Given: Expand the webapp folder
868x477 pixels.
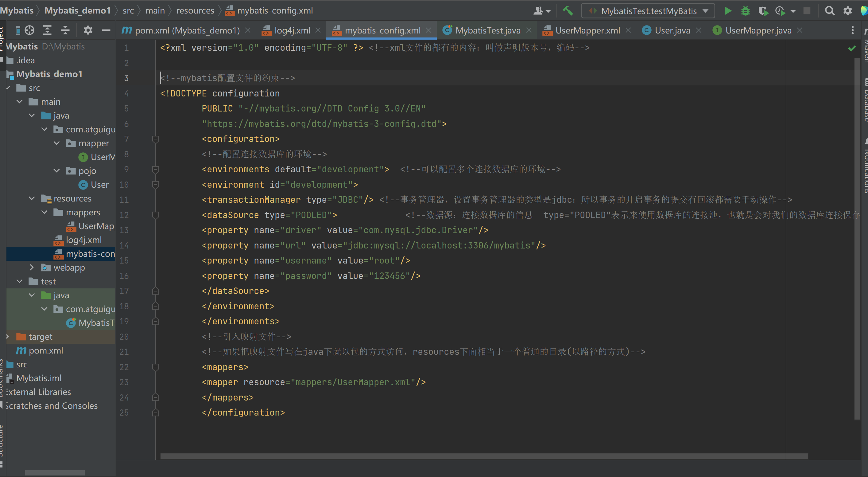Looking at the screenshot, I should tap(32, 267).
